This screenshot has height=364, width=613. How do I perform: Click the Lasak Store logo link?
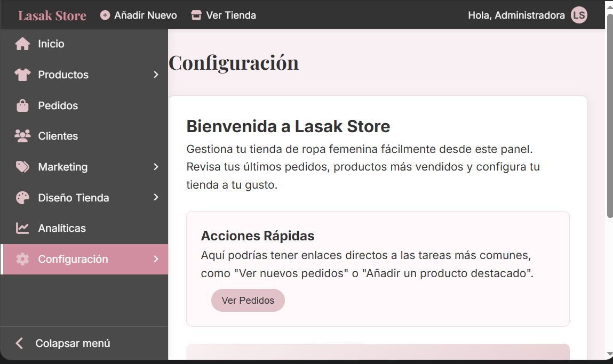coord(52,15)
